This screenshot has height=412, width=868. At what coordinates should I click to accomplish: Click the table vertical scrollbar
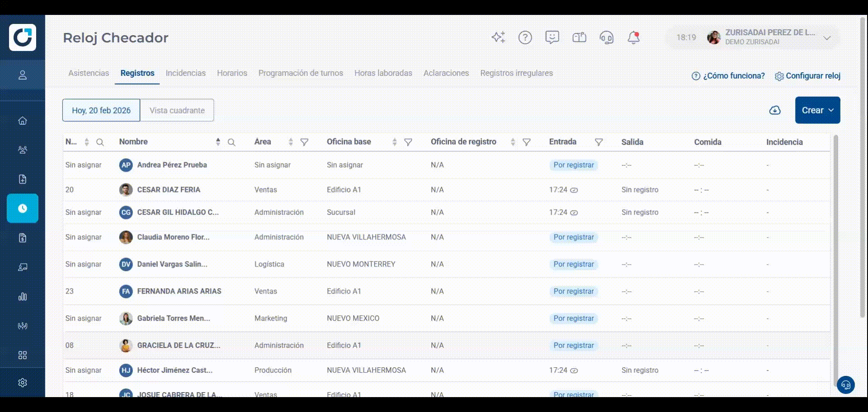pos(836,260)
